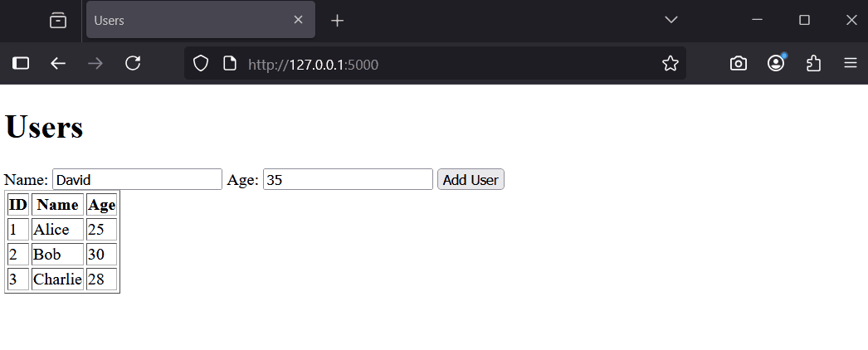Image resolution: width=868 pixels, height=350 pixels.
Task: Toggle the sidebar panel icon
Action: pos(21,63)
